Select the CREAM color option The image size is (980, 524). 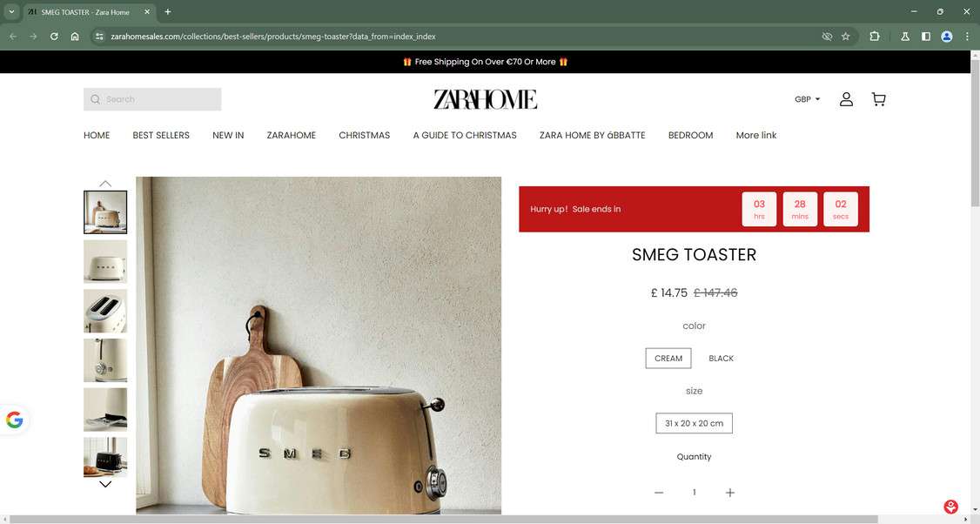[668, 359]
